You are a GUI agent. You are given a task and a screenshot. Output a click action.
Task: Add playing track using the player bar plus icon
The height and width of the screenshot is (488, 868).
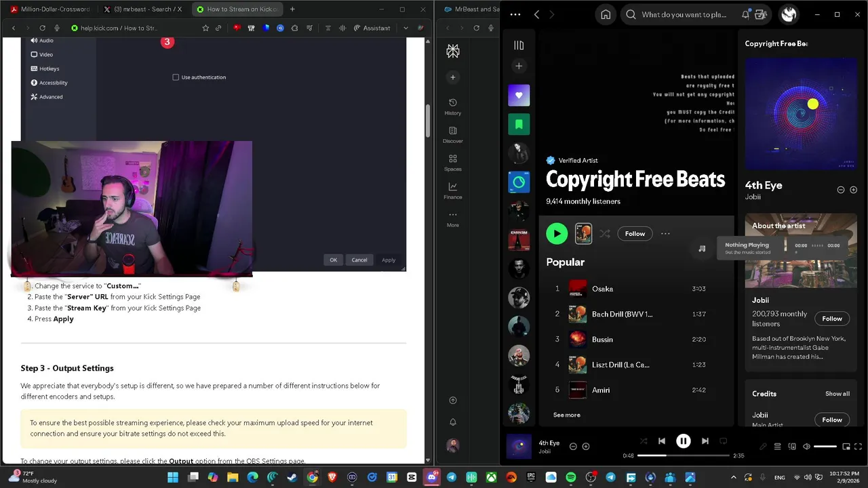click(586, 446)
